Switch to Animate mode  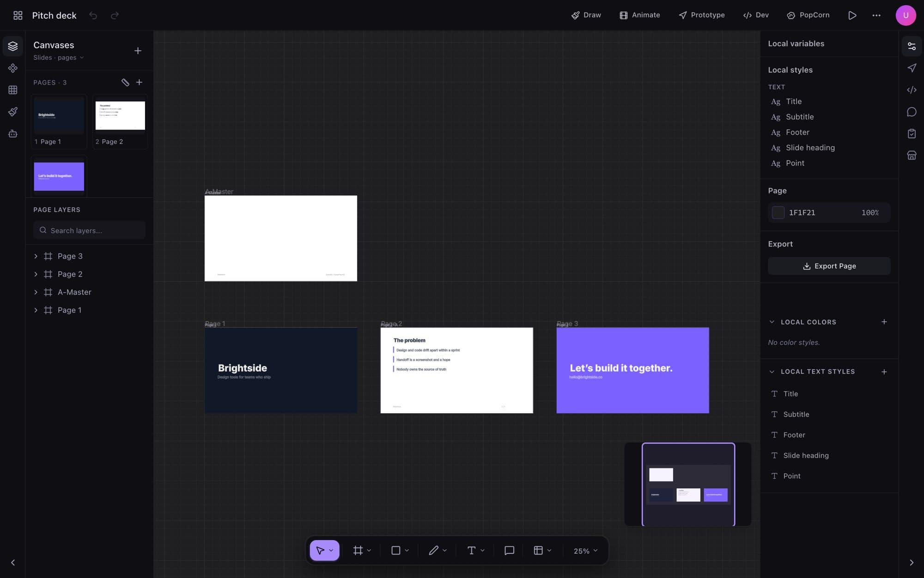(640, 15)
